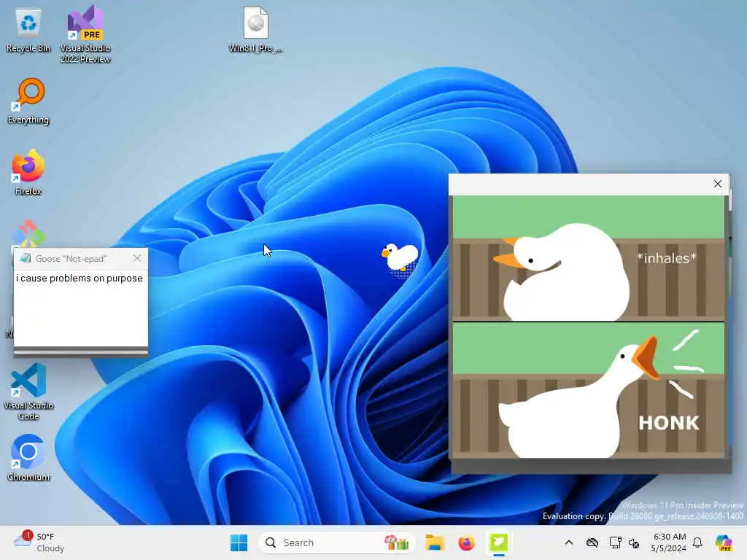747x560 pixels.
Task: Open the Recycle Bin desktop icon
Action: tap(28, 31)
